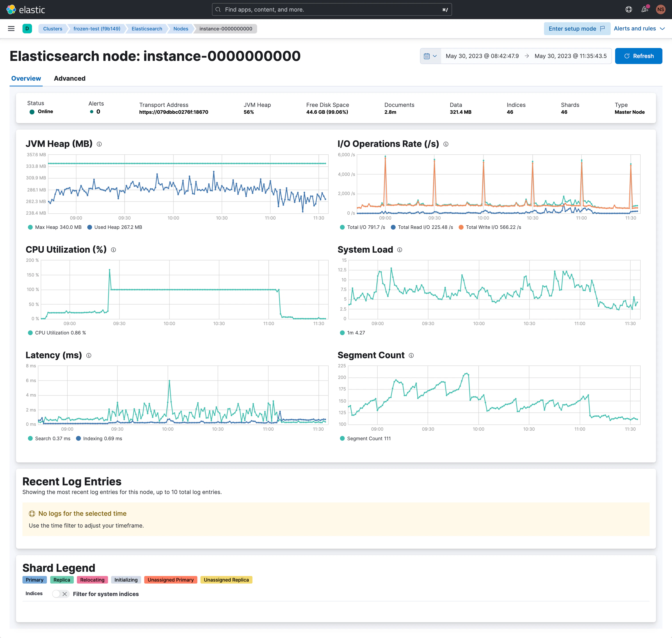672x638 pixels.
Task: Toggle Search latency series in legend
Action: pos(49,439)
